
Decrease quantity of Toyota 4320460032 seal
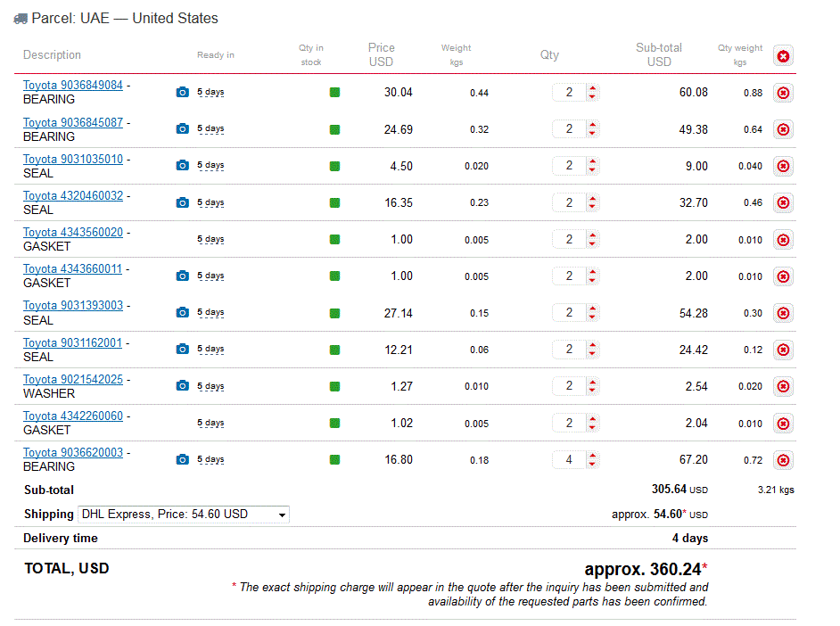[x=592, y=207]
